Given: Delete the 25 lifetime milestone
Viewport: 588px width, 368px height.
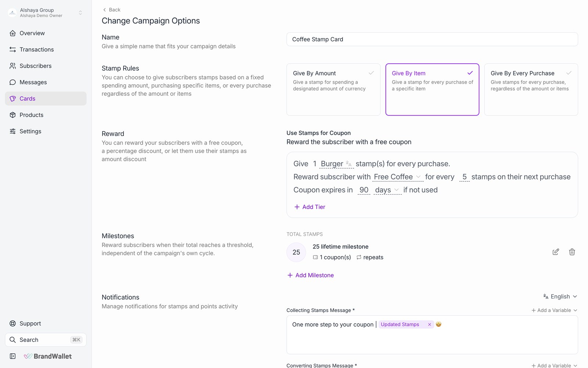Looking at the screenshot, I should 572,252.
